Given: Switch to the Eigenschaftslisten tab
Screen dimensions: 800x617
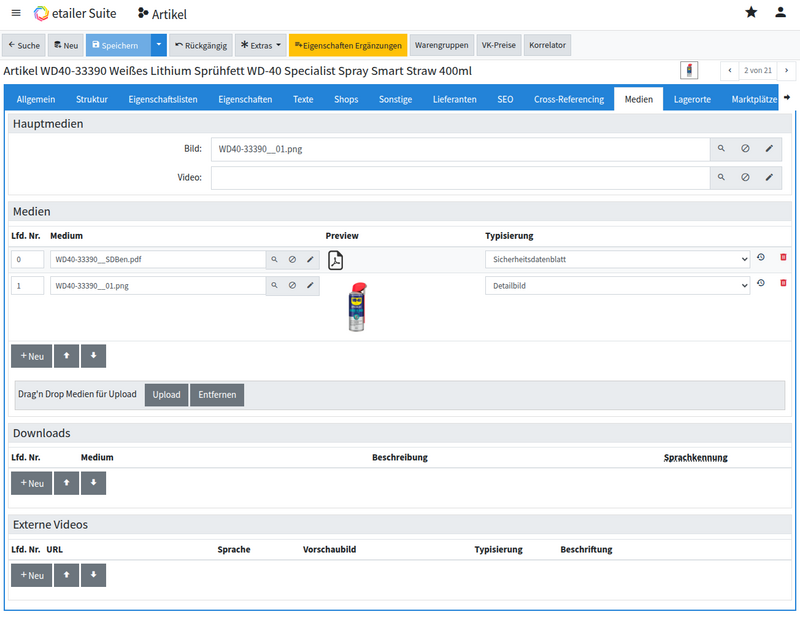Looking at the screenshot, I should coord(163,100).
